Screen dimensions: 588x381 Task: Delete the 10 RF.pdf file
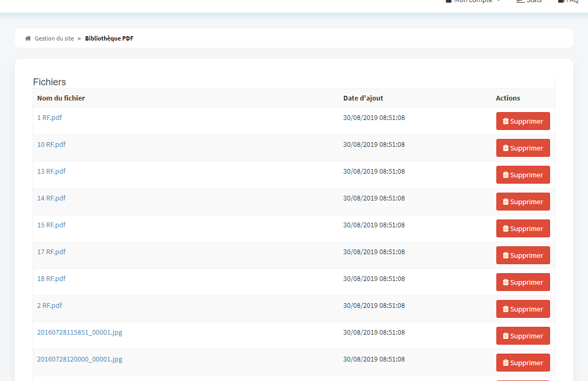point(523,148)
